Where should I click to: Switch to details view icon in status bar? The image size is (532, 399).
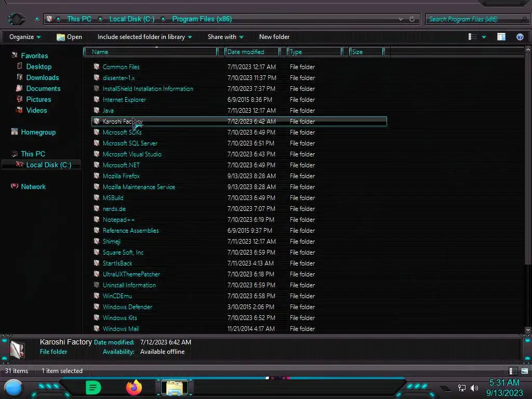513,371
